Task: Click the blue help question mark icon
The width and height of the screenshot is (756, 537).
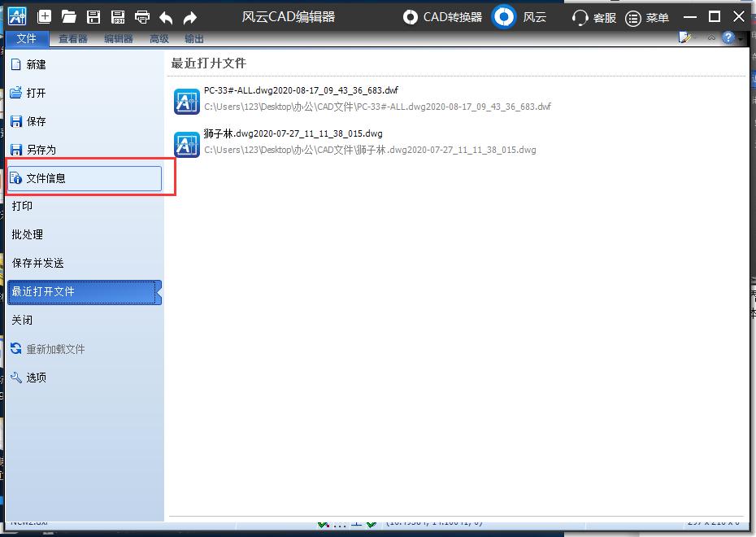Action: [x=728, y=37]
